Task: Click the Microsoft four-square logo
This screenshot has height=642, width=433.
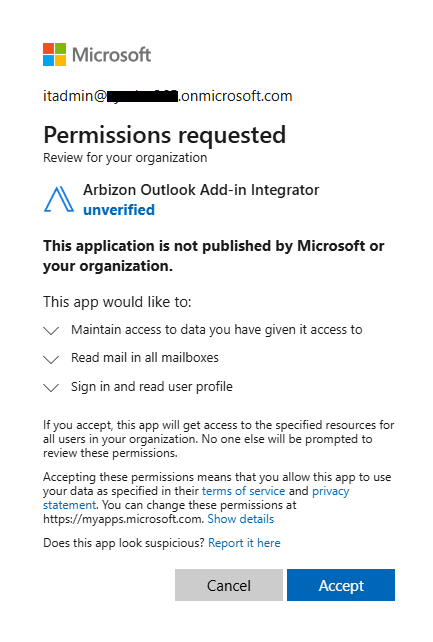Action: tap(54, 54)
